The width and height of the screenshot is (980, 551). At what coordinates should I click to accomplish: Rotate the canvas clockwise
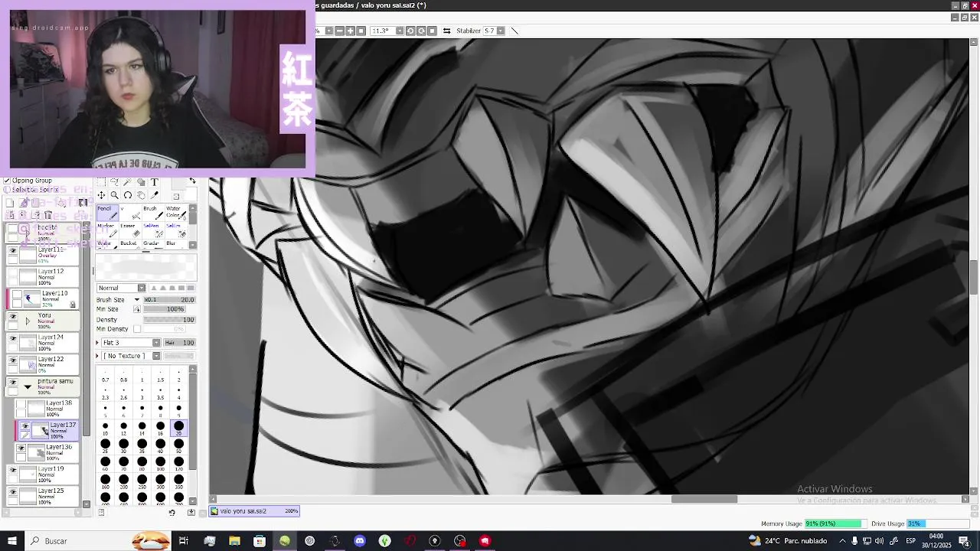tap(421, 31)
